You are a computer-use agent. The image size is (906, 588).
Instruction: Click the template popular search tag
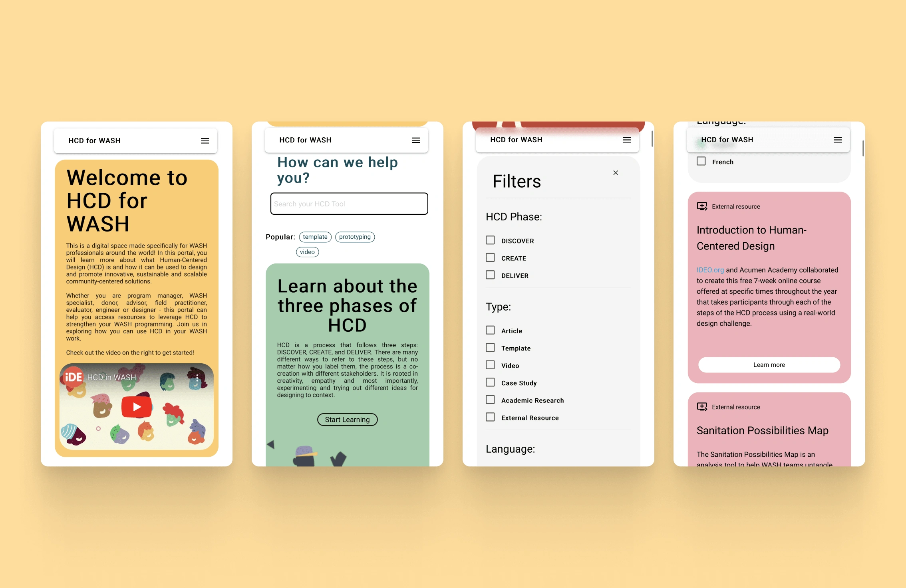(313, 236)
